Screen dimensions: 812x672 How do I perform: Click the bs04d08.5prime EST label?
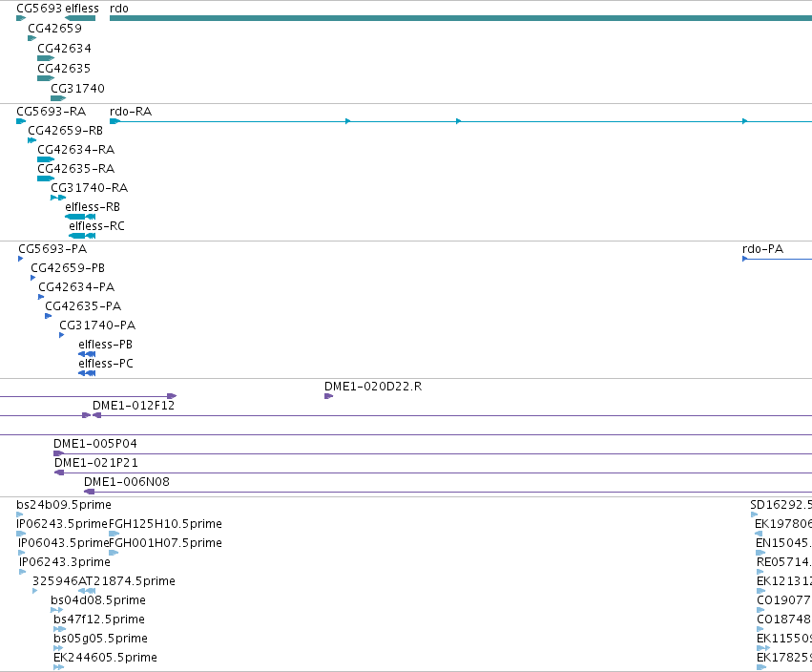[98, 601]
